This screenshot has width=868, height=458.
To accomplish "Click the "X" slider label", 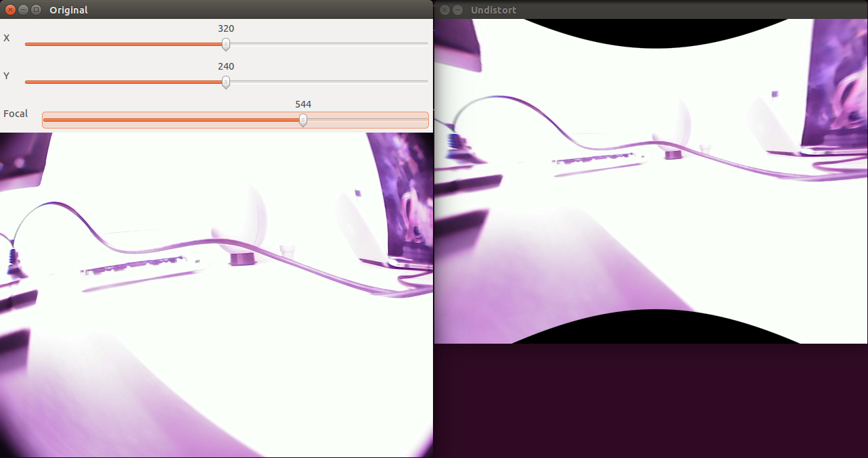I will (7, 38).
